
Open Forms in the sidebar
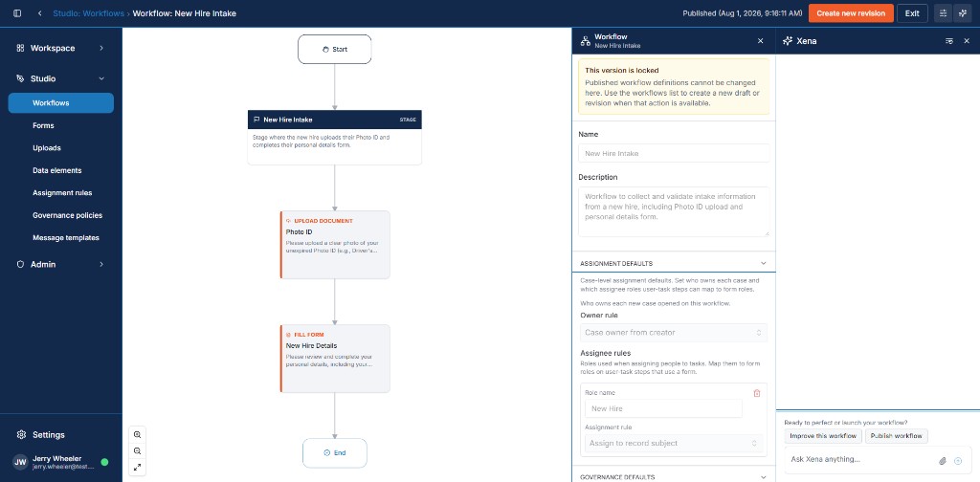[x=60, y=125]
